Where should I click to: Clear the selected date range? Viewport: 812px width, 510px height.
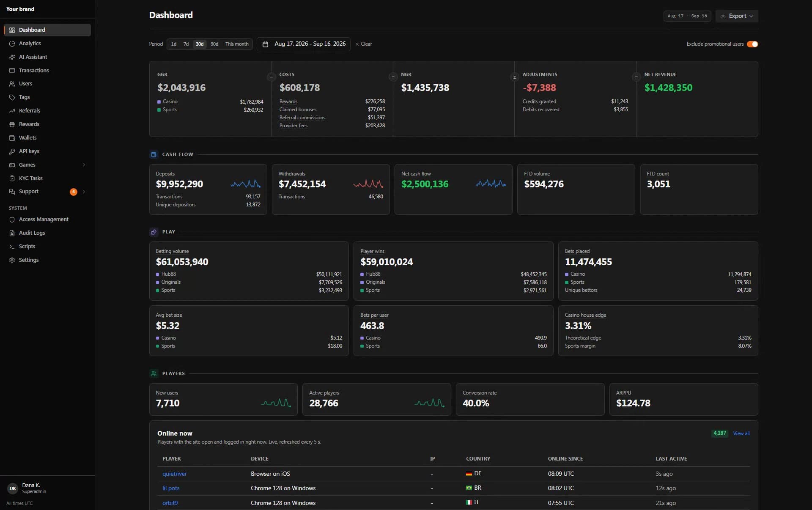[x=364, y=44]
